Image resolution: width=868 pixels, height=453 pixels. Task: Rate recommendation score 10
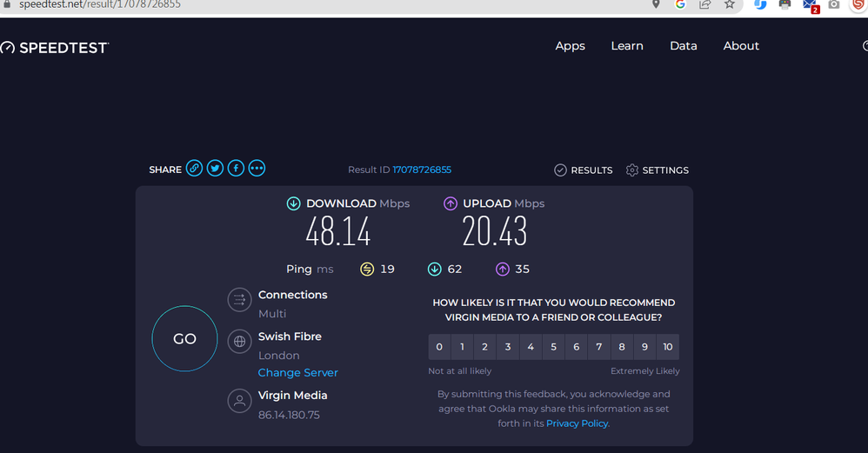[x=668, y=347]
